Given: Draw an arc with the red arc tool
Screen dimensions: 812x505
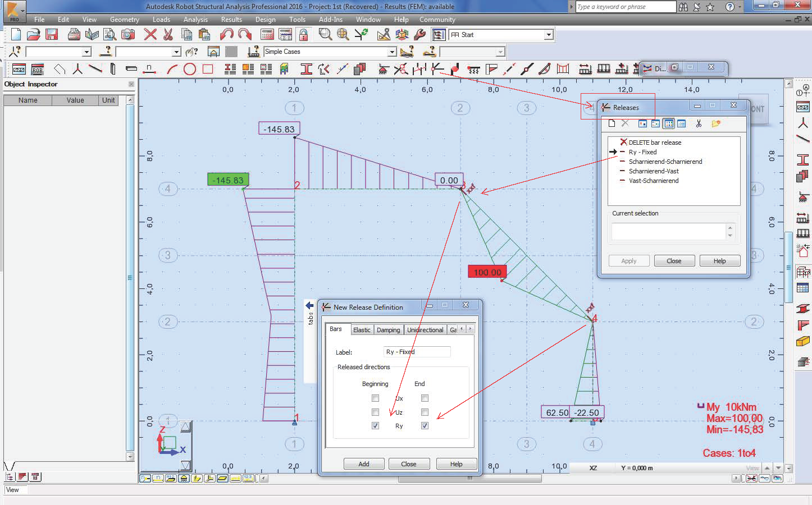Looking at the screenshot, I should pos(172,69).
